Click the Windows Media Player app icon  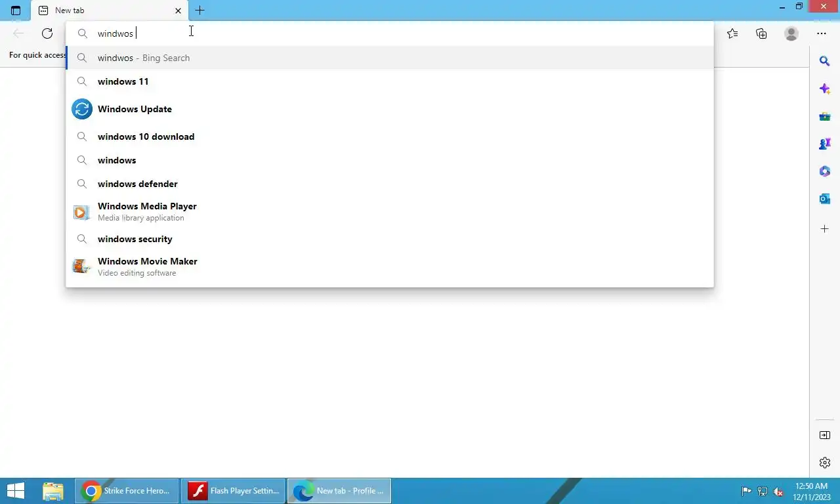point(81,212)
